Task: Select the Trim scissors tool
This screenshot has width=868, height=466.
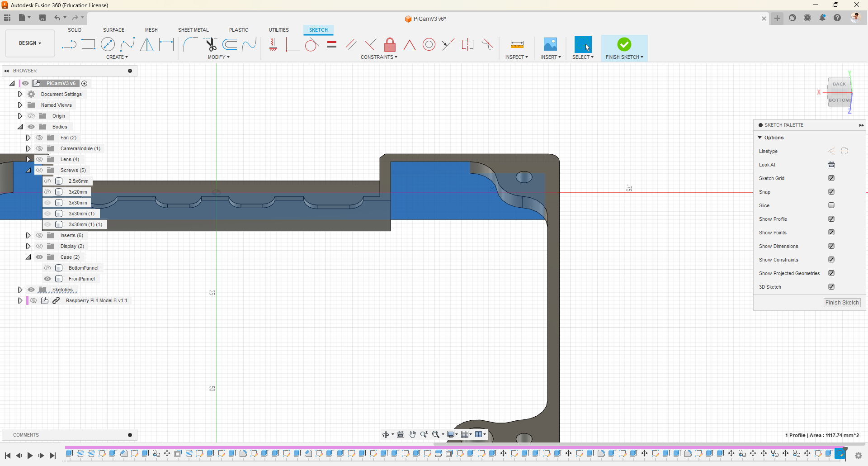Action: click(x=211, y=44)
